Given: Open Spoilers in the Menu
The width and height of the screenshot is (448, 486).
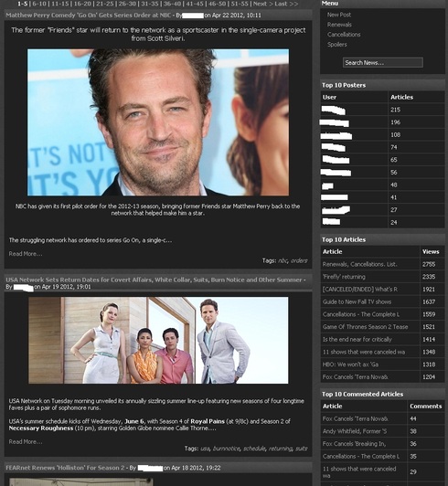Looking at the screenshot, I should (337, 45).
